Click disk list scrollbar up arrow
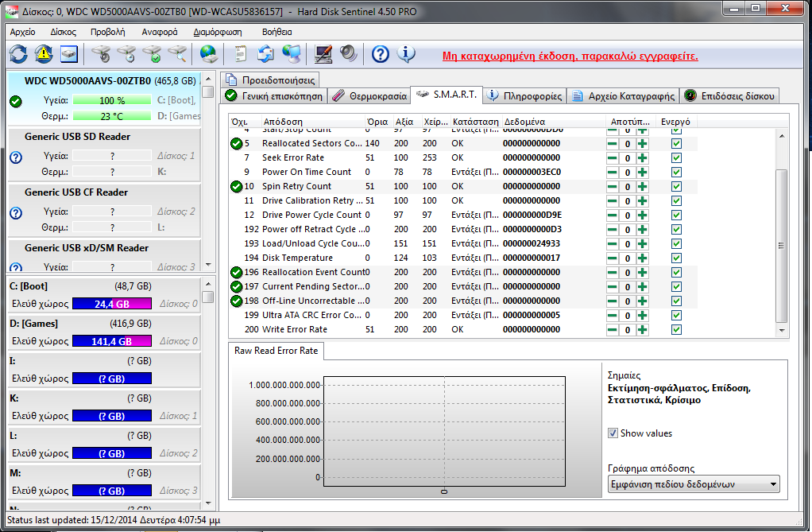 [x=208, y=79]
